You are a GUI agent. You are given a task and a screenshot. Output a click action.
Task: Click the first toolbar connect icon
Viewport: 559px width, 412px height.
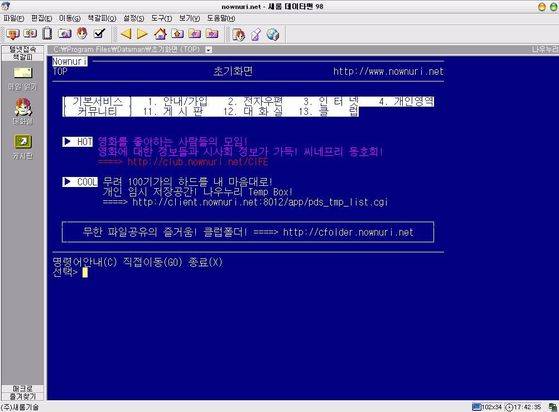pos(13,34)
